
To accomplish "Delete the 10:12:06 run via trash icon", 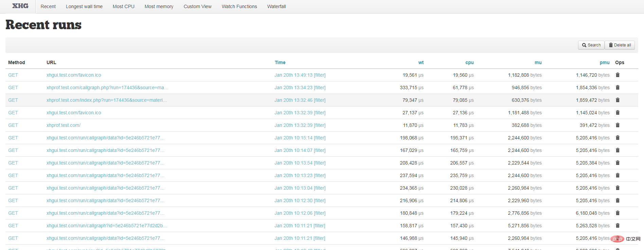I will pyautogui.click(x=618, y=213).
